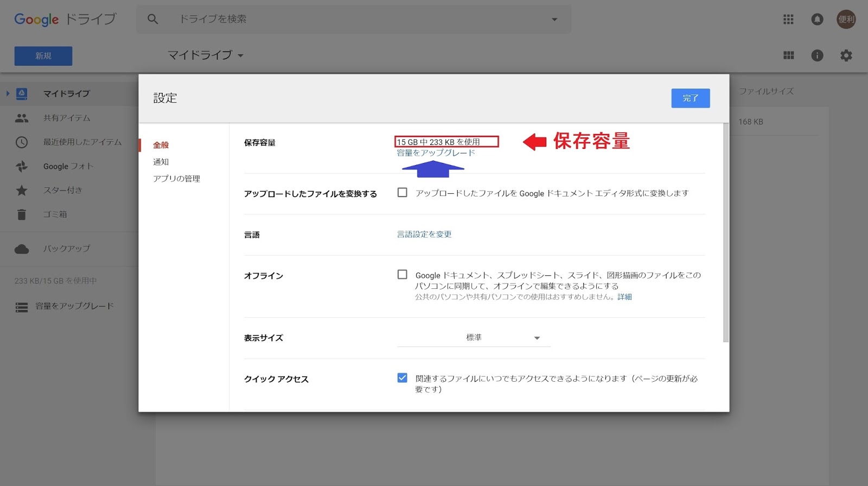Image resolution: width=868 pixels, height=486 pixels.
Task: Click the My Drive icon in sidebar
Action: point(22,94)
